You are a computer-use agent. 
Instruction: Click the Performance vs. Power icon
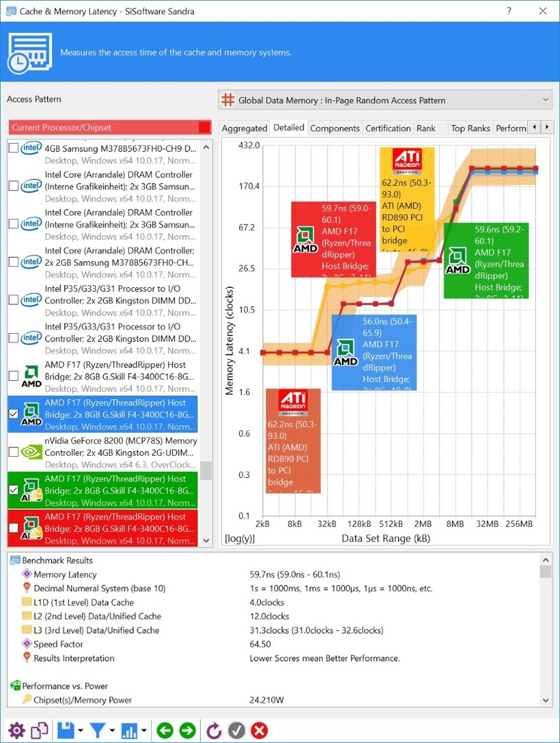[x=15, y=686]
